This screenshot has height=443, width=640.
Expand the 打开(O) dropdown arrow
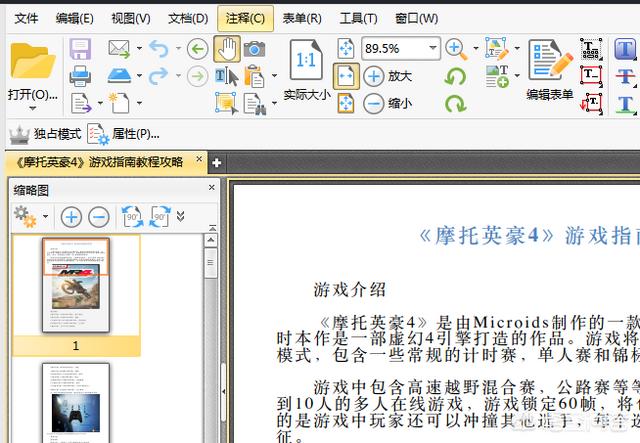coord(33,109)
